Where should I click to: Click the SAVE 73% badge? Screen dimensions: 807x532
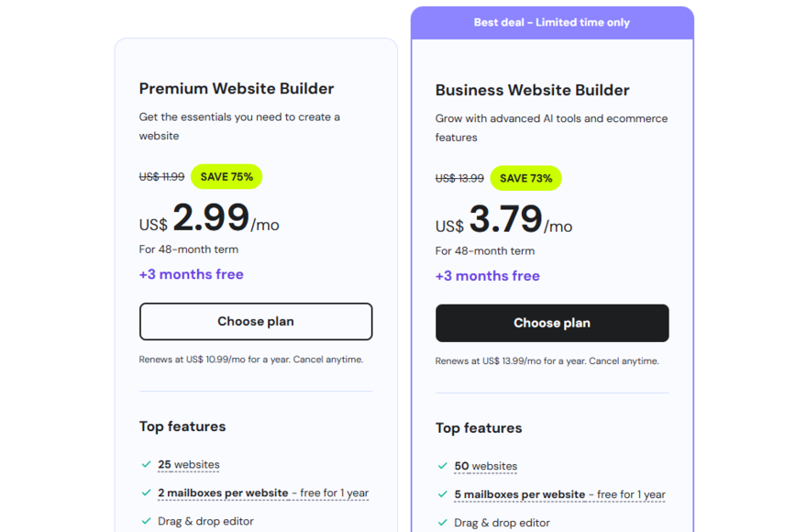click(525, 178)
